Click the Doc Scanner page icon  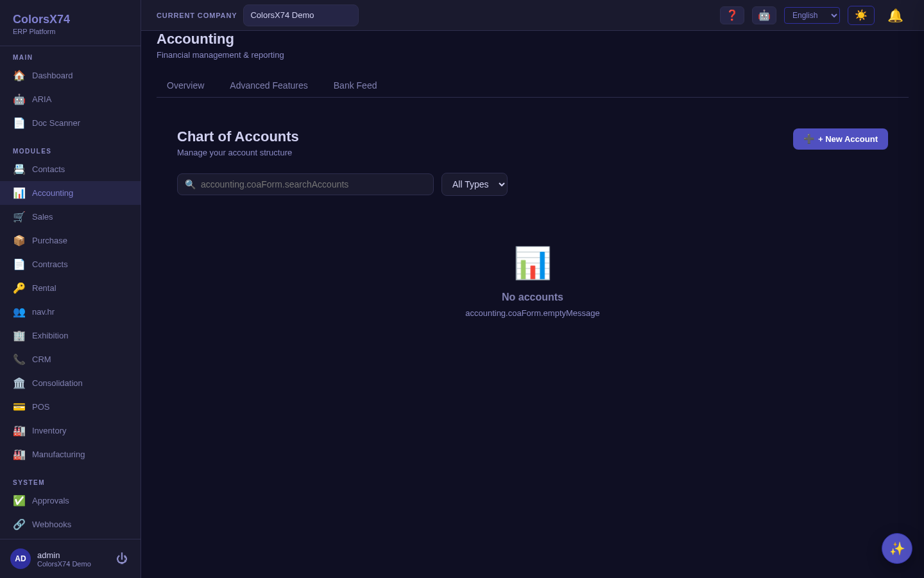click(19, 123)
